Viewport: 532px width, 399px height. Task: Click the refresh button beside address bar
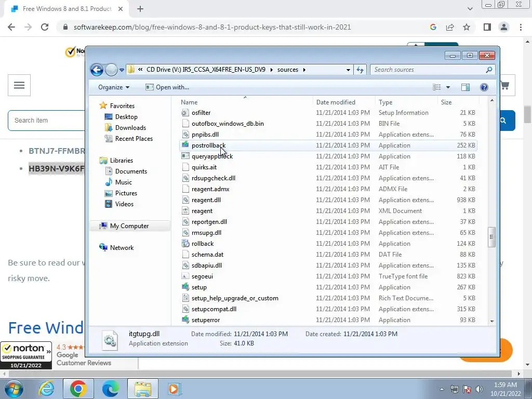pos(360,70)
